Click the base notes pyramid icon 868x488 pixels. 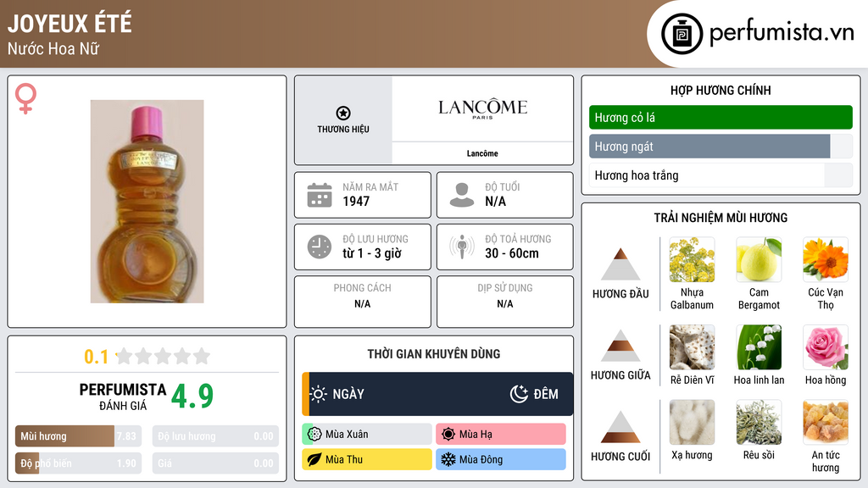[620, 427]
